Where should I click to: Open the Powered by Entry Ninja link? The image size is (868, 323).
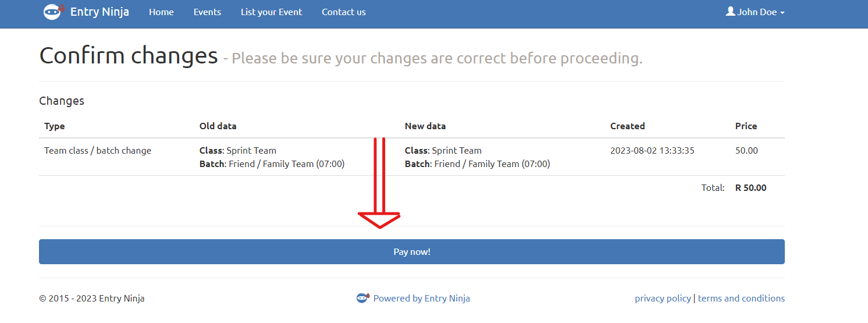point(421,298)
